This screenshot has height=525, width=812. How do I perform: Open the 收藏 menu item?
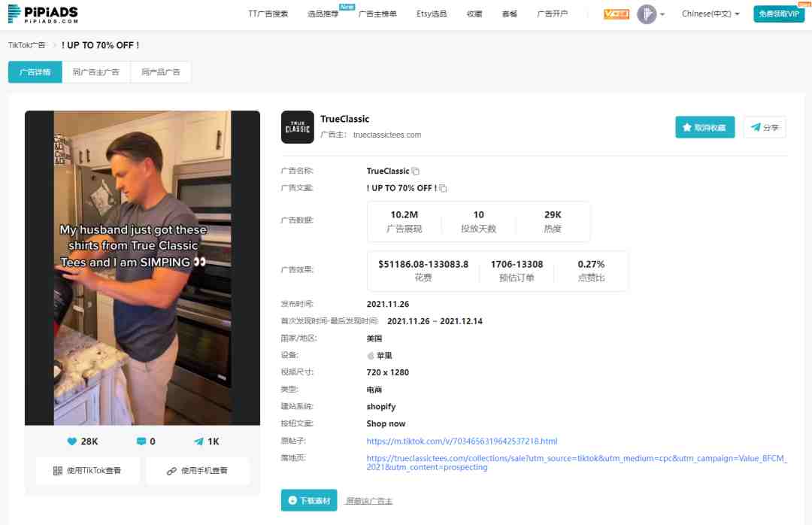click(474, 14)
